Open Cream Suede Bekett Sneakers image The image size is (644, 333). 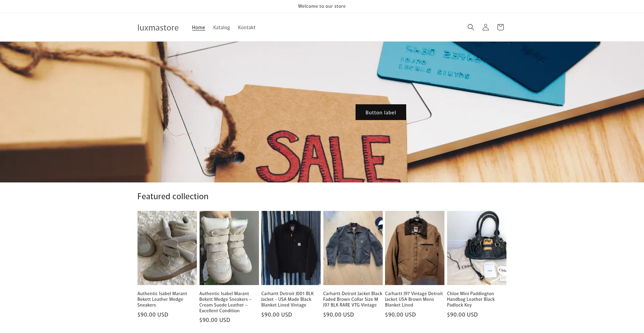(229, 248)
